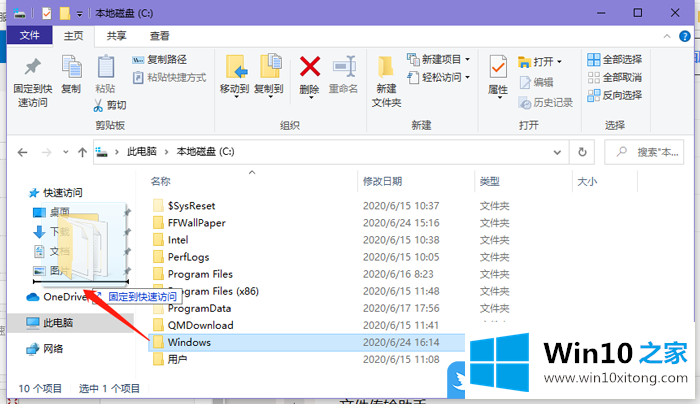Click Select none (全部取消)
Screen dimensions: 700x404
coord(615,78)
